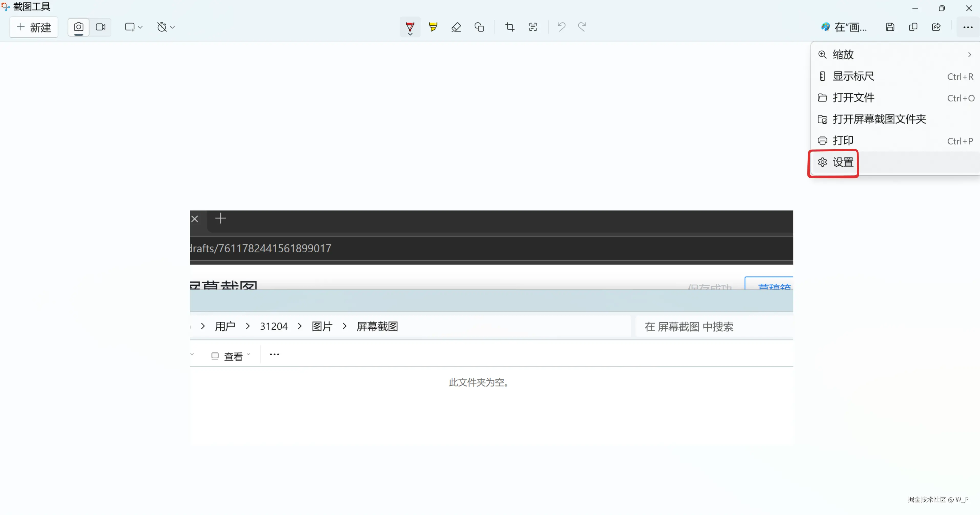Screen dimensions: 980x515
Task: Copy the screenshot to the clipboard
Action: [x=913, y=27]
